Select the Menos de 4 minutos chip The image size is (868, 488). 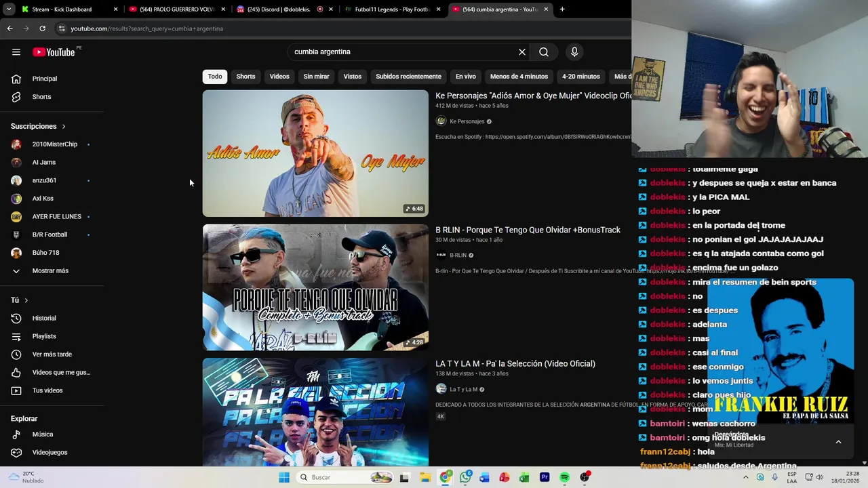(x=519, y=77)
